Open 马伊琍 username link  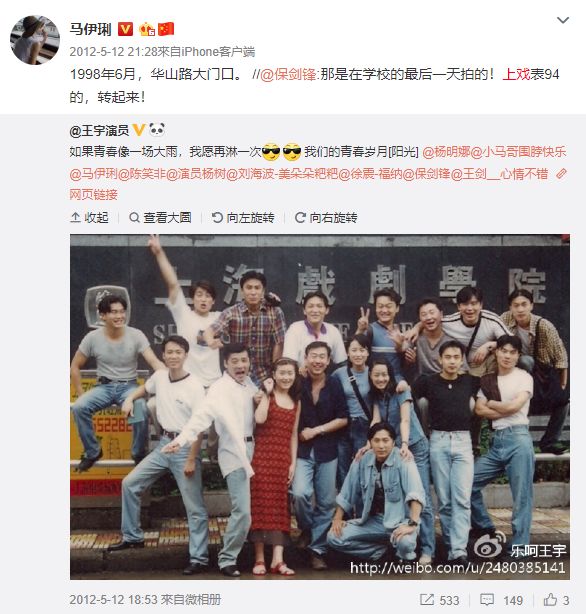[x=90, y=29]
